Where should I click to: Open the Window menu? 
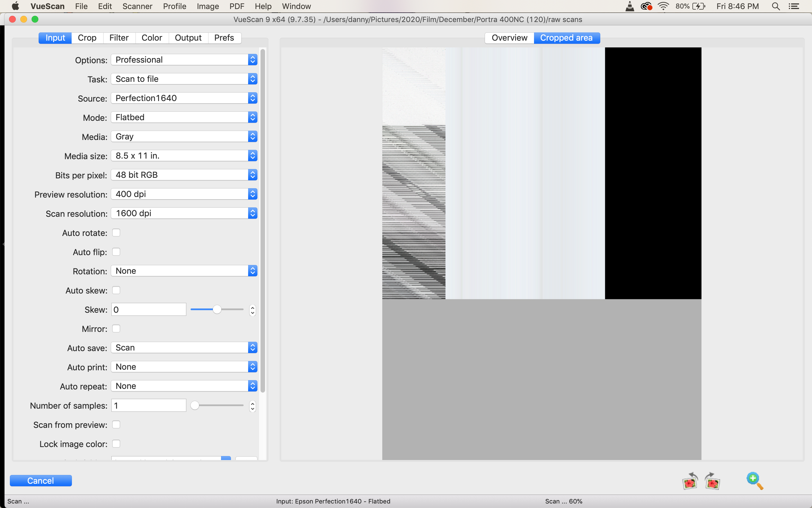296,6
